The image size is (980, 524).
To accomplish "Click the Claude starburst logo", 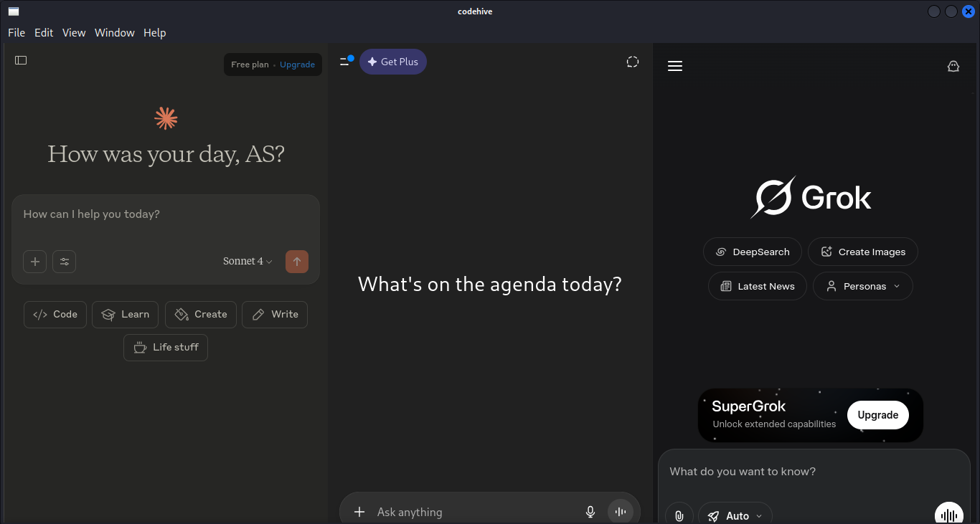I will coord(166,118).
